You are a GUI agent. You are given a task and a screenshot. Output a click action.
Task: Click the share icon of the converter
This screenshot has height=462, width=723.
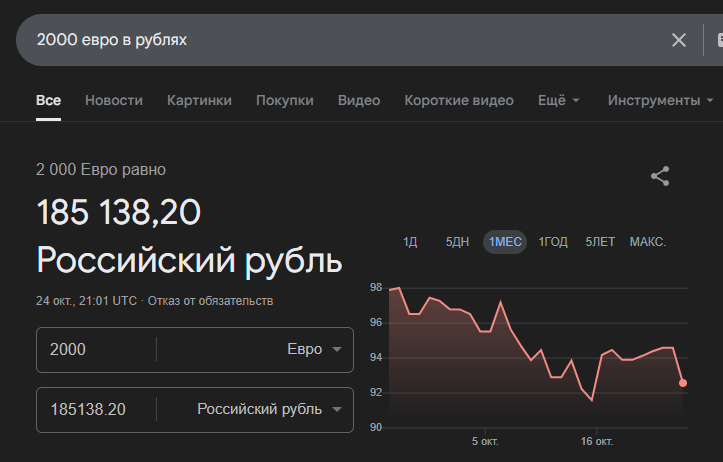point(660,176)
